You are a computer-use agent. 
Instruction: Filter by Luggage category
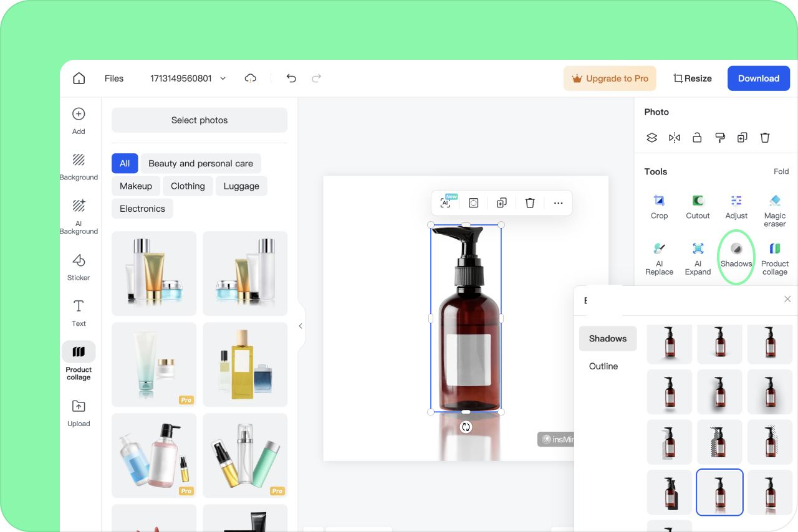pos(241,186)
